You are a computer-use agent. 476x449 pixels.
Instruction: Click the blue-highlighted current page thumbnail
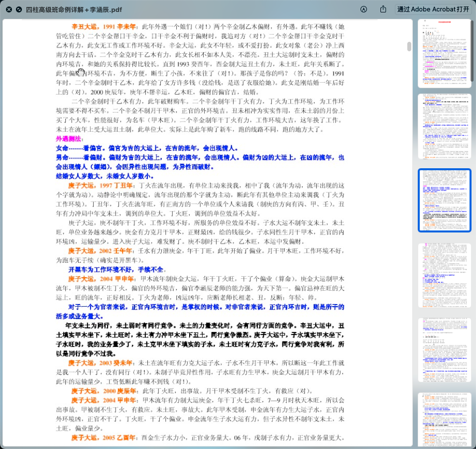click(x=444, y=200)
